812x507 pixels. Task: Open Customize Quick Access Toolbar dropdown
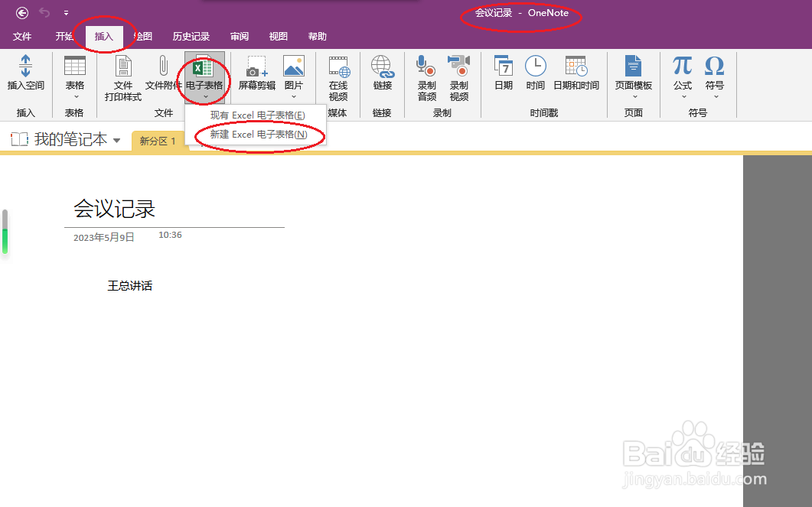pyautogui.click(x=67, y=13)
